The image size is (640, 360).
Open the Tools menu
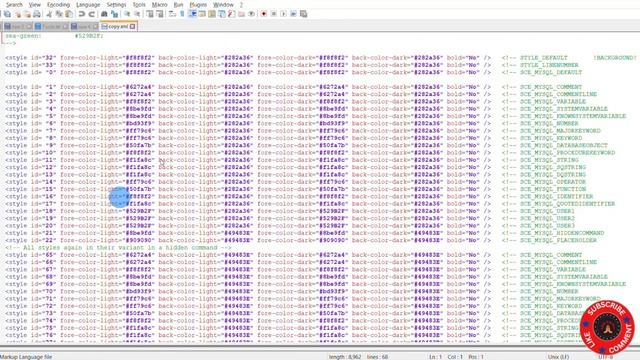(x=139, y=4)
